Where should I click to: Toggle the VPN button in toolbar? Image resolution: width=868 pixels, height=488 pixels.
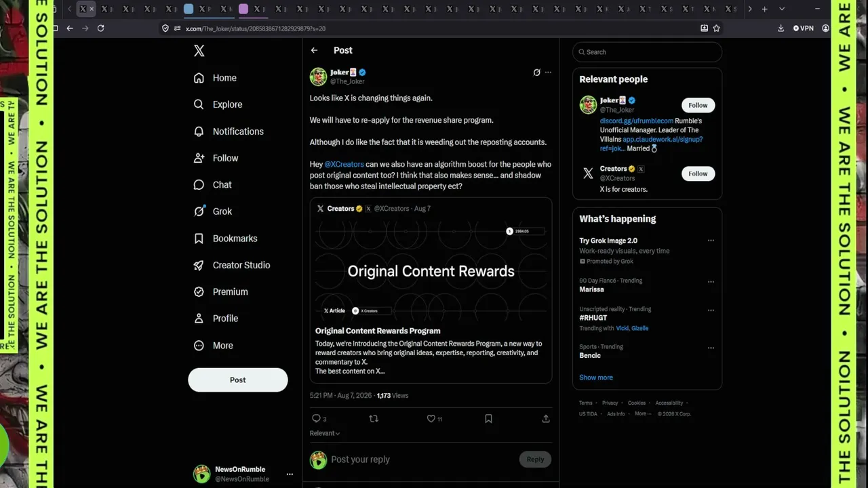click(x=804, y=28)
